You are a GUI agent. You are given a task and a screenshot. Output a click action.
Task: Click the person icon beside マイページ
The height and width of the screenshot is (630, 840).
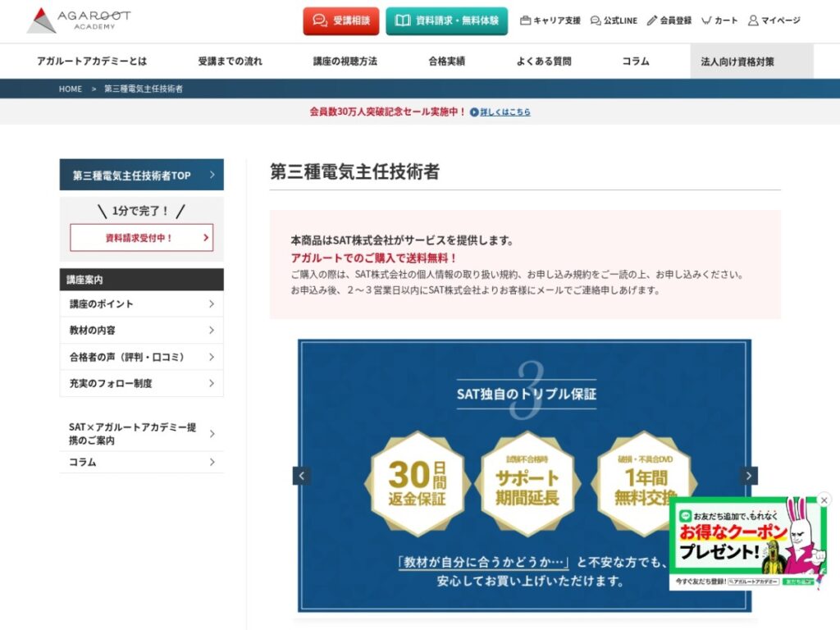pyautogui.click(x=753, y=21)
